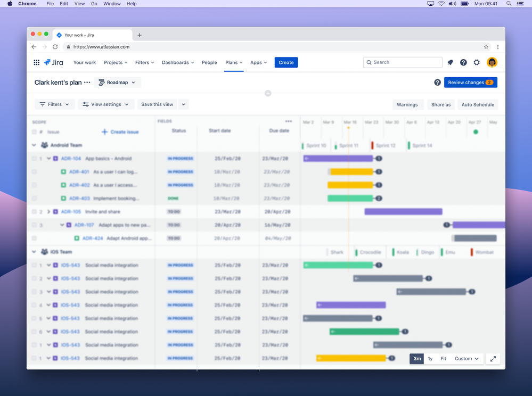Collapse the iOS Team group
Viewport: 532px width, 396px height.
pos(34,252)
